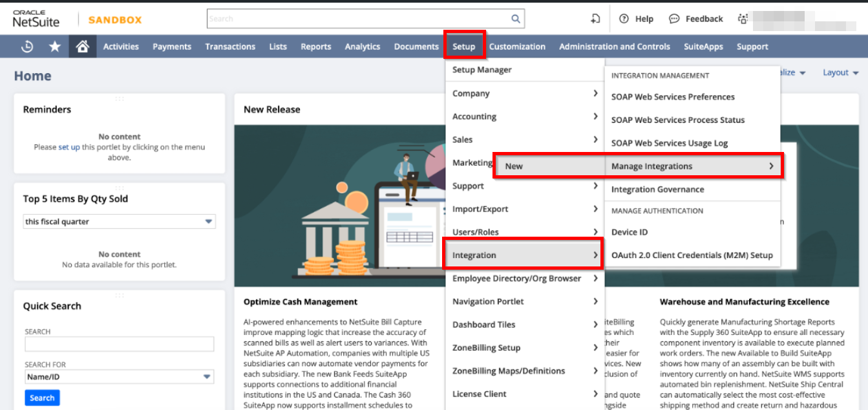
Task: Open the Customization menu
Action: pos(517,47)
